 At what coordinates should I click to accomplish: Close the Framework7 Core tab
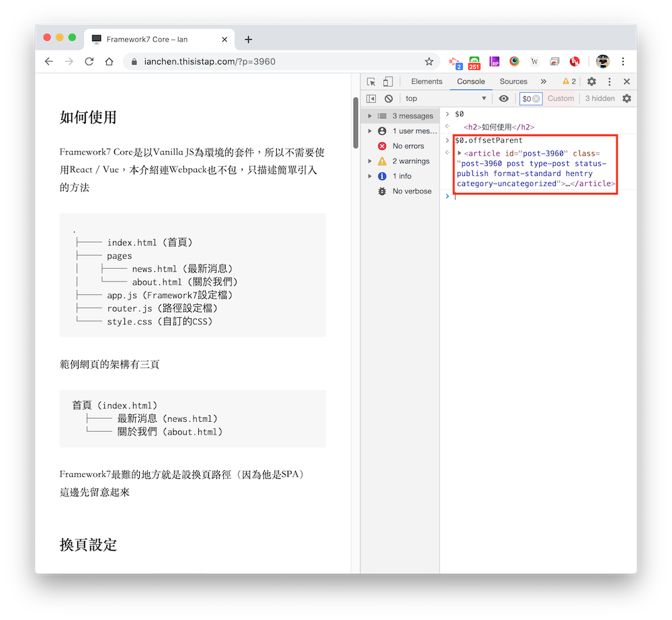coord(224,40)
